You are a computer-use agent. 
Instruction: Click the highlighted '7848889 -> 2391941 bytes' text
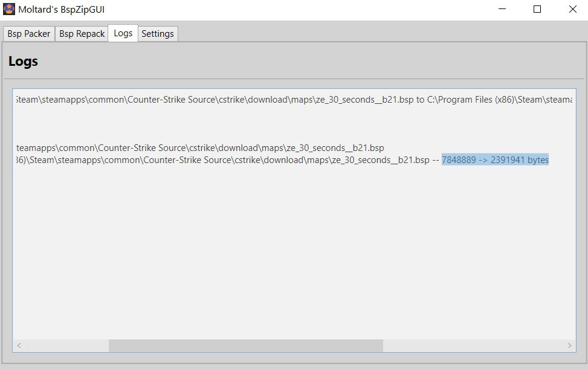coord(496,159)
